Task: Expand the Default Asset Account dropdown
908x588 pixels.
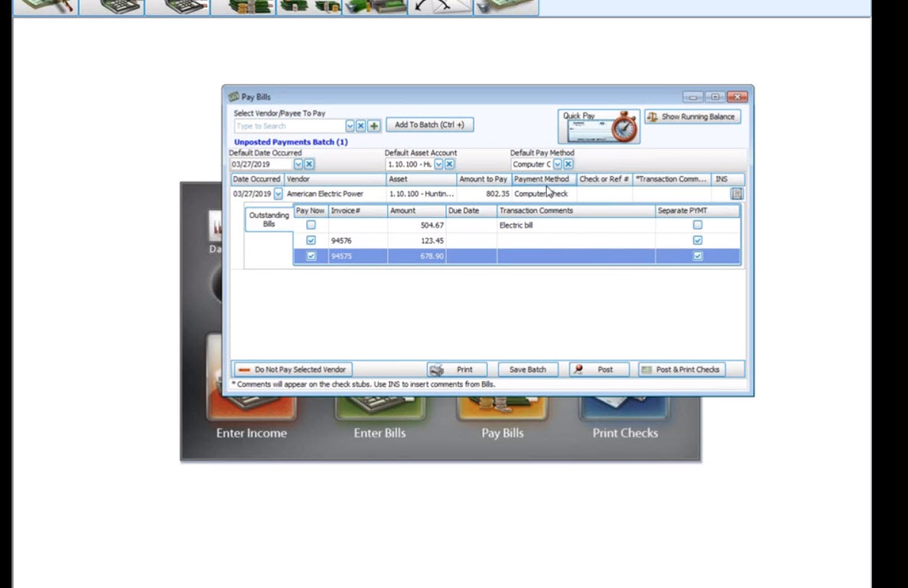Action: coord(438,164)
